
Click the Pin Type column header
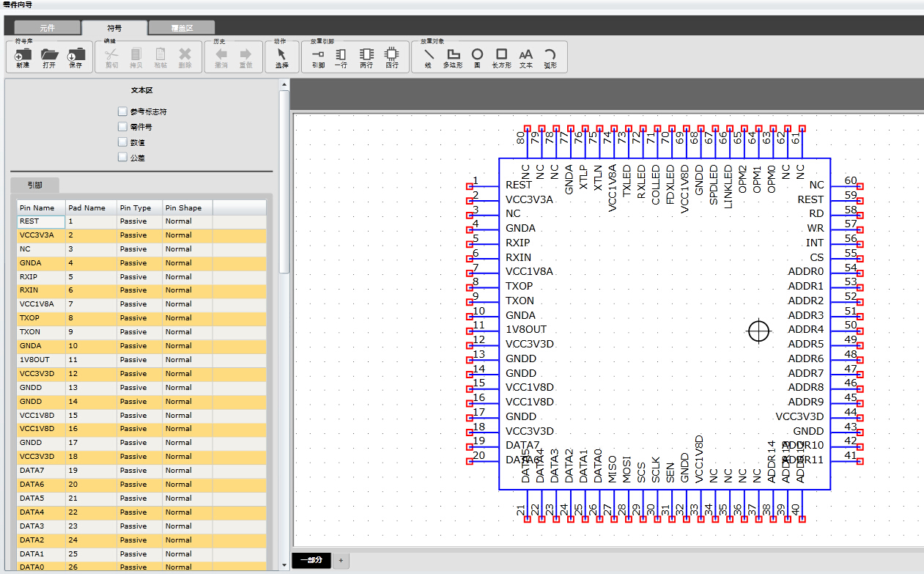139,207
